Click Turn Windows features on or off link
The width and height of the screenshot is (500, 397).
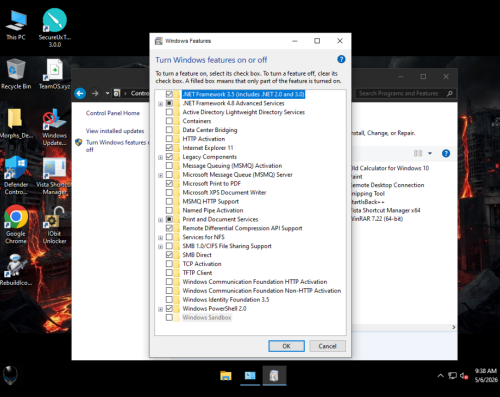coord(117,146)
